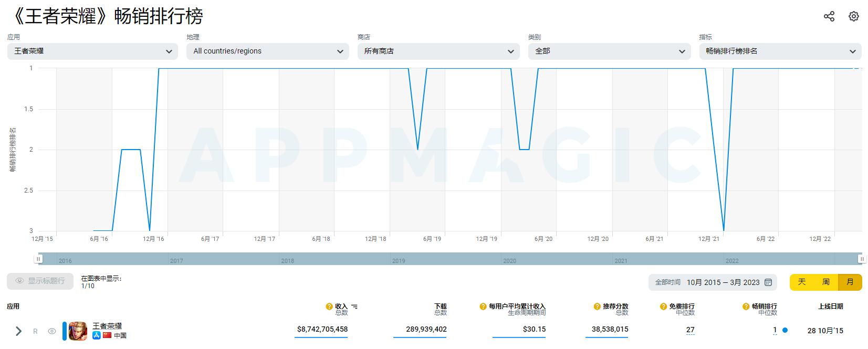Open the 全部时间 date range picker
Screen dimensions: 868x349
(x=712, y=282)
